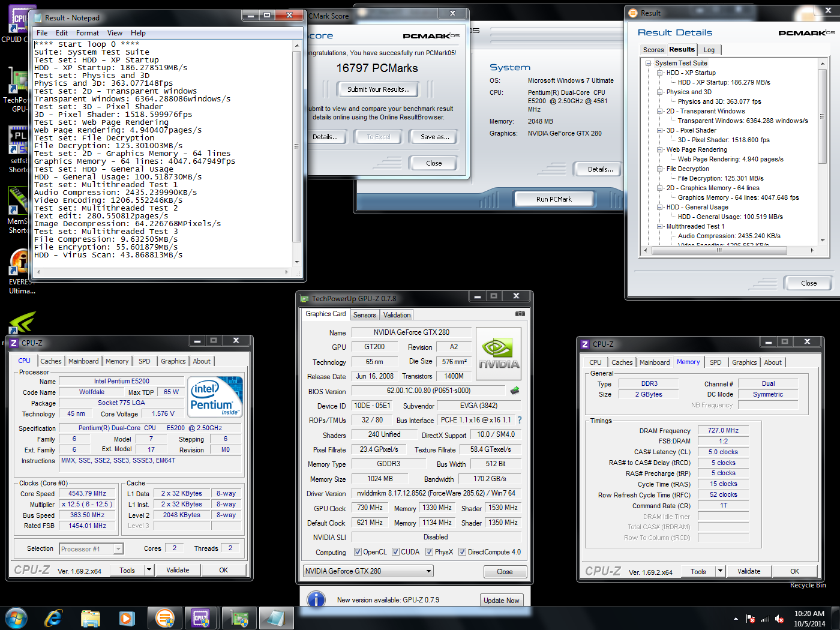
Task: Click the BIOS save chip icon in GPU-Z
Action: [x=515, y=391]
